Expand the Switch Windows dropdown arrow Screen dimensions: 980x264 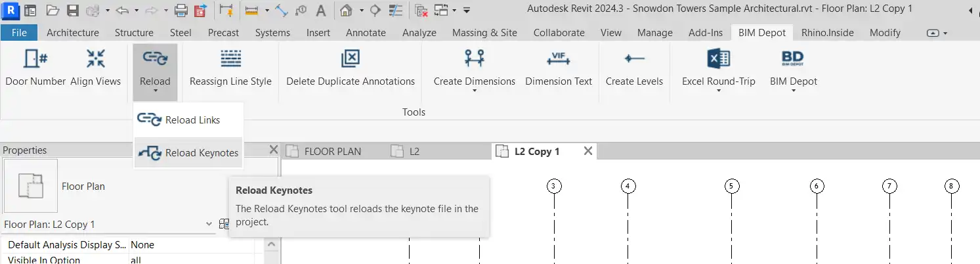(x=454, y=11)
